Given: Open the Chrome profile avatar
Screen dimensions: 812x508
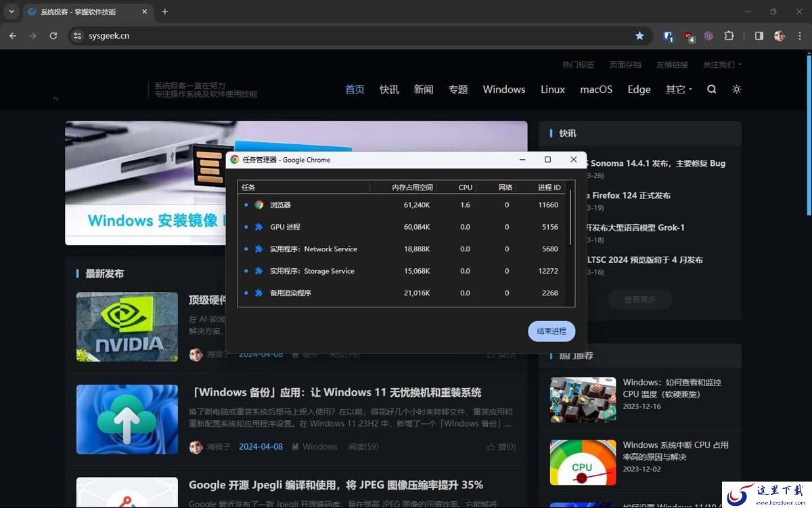Looking at the screenshot, I should click(780, 36).
